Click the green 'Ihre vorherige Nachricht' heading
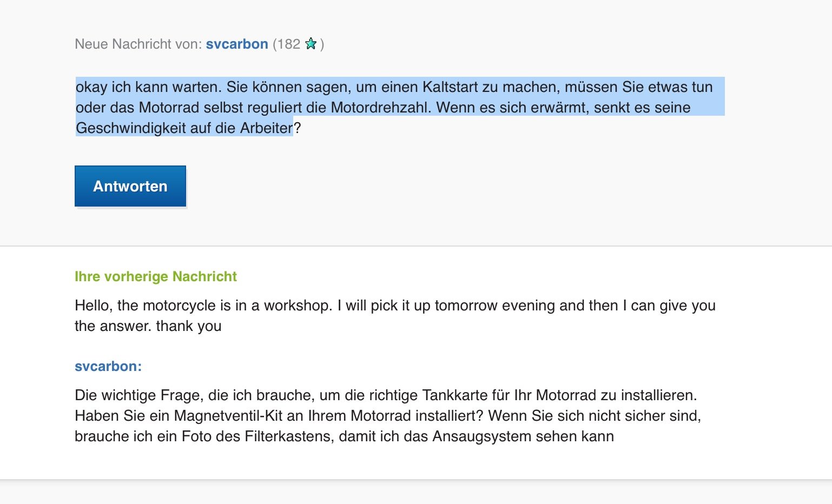 tap(156, 276)
